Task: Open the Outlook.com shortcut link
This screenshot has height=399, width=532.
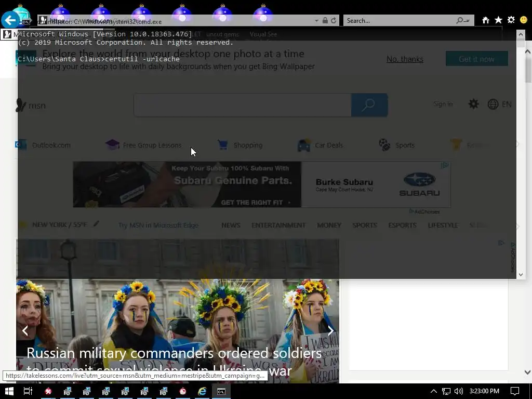Action: tap(43, 145)
